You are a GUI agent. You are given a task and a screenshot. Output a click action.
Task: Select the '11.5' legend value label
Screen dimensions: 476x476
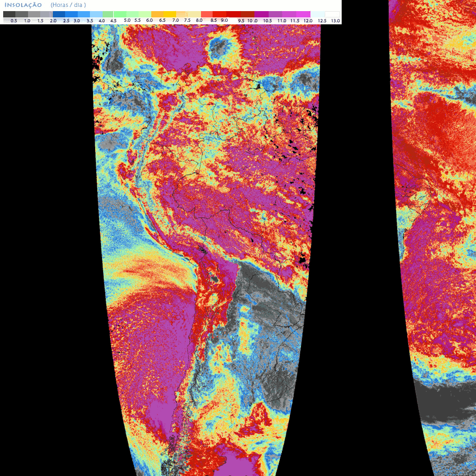click(295, 21)
